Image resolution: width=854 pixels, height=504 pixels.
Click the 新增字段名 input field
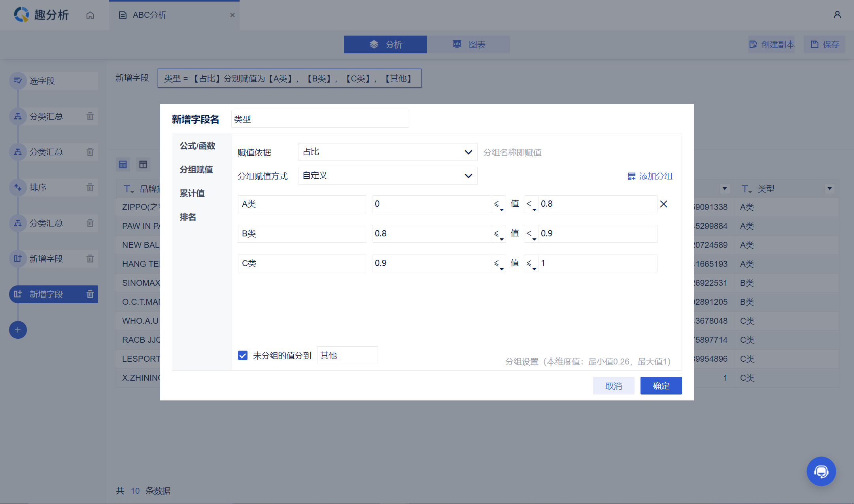[x=319, y=119]
